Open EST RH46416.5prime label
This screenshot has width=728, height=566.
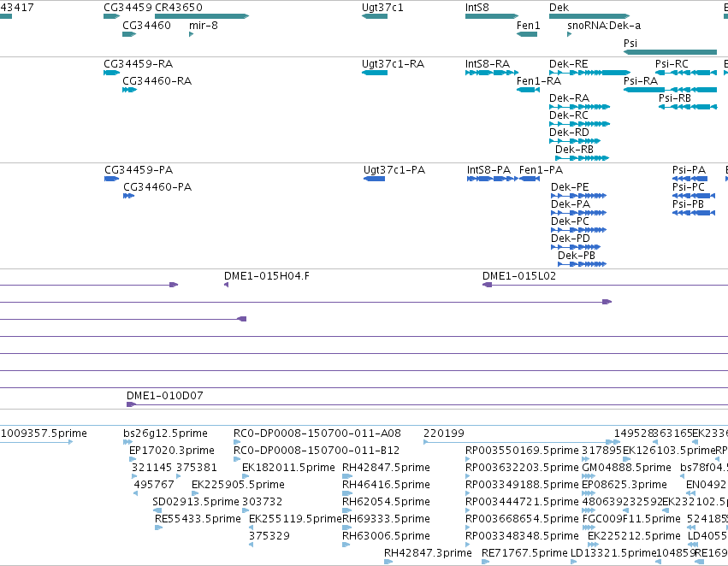pyautogui.click(x=386, y=485)
